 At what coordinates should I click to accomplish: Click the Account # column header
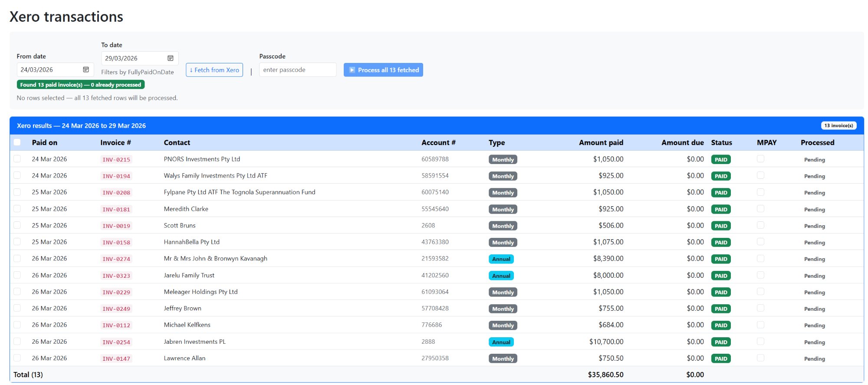pos(438,142)
